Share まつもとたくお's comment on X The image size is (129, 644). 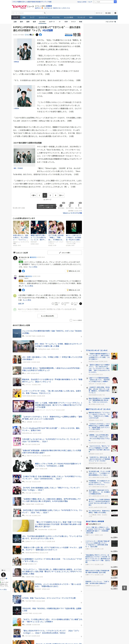pos(20,271)
